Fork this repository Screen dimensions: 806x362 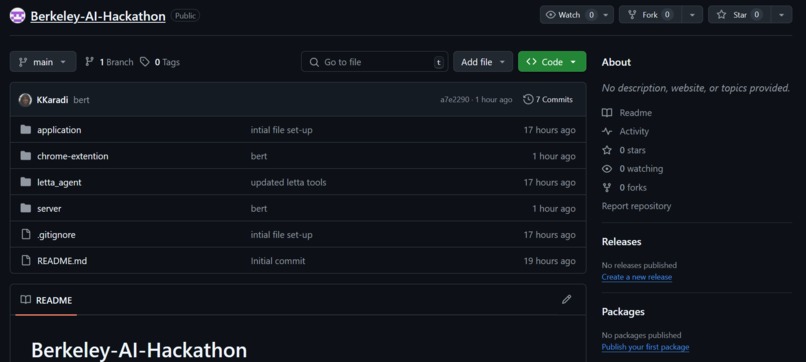650,15
